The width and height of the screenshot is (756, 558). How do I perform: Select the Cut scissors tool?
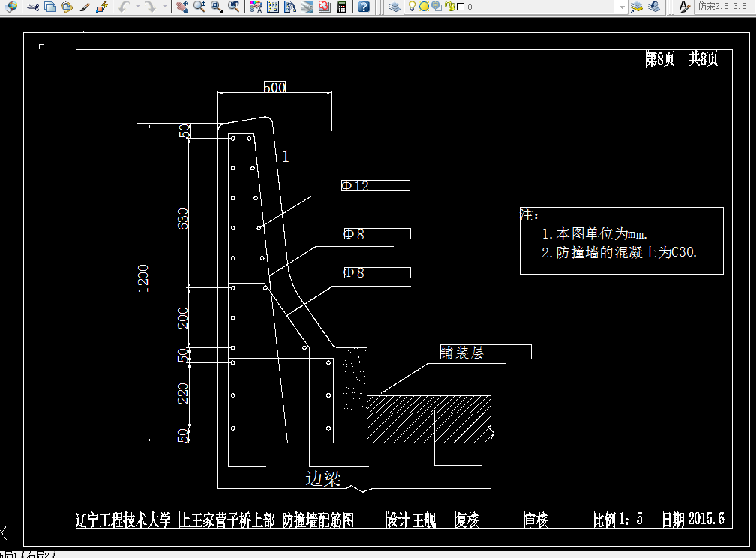[x=34, y=7]
